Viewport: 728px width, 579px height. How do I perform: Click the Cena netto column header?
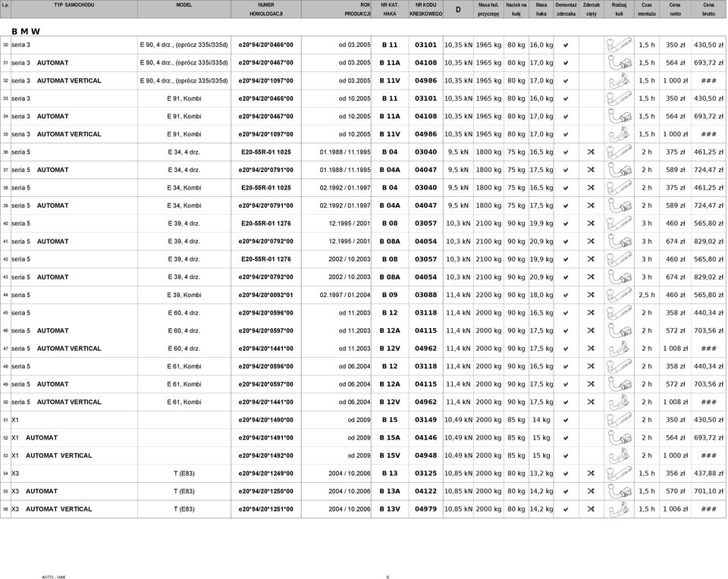(675, 9)
